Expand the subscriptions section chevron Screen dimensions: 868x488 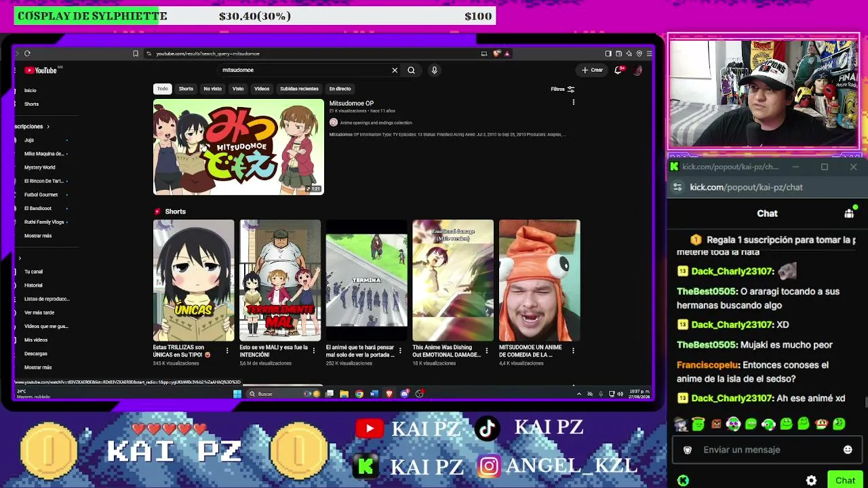pyautogui.click(x=48, y=127)
